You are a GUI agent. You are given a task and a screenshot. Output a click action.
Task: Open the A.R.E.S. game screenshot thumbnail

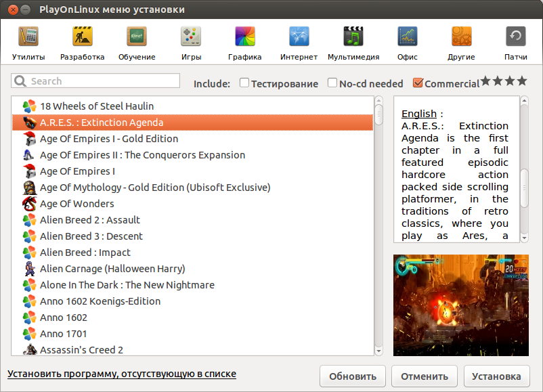click(x=461, y=305)
